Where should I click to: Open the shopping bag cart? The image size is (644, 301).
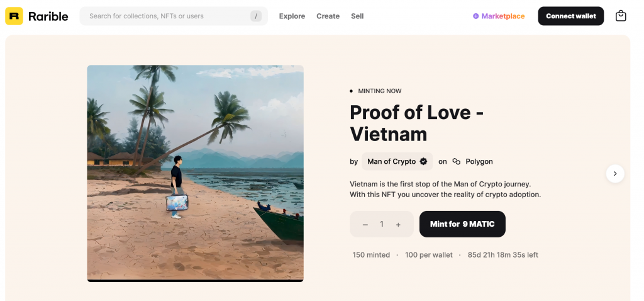point(621,16)
